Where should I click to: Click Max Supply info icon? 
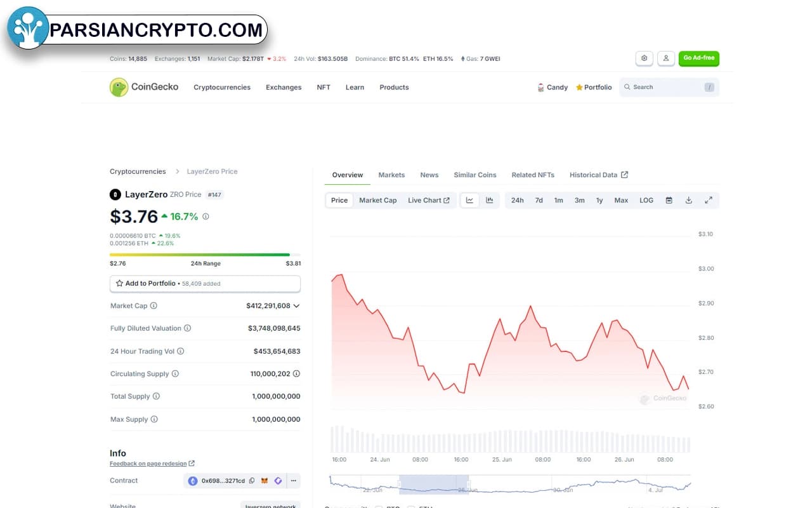point(154,419)
